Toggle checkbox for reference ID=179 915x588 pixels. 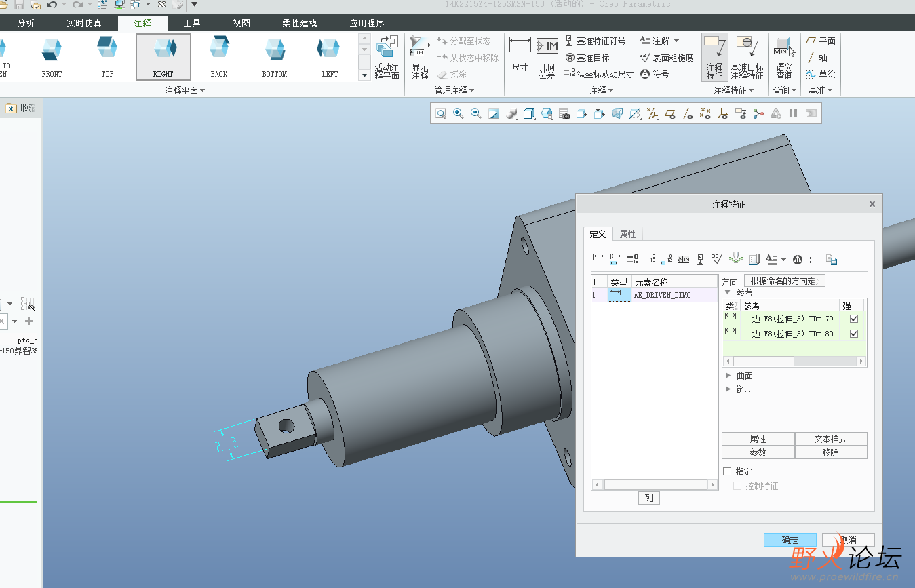[854, 318]
